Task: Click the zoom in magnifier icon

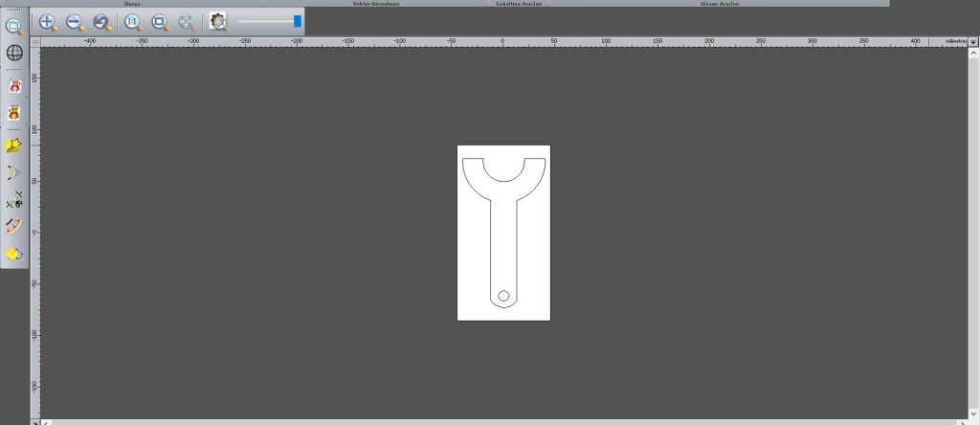Action: tap(47, 21)
